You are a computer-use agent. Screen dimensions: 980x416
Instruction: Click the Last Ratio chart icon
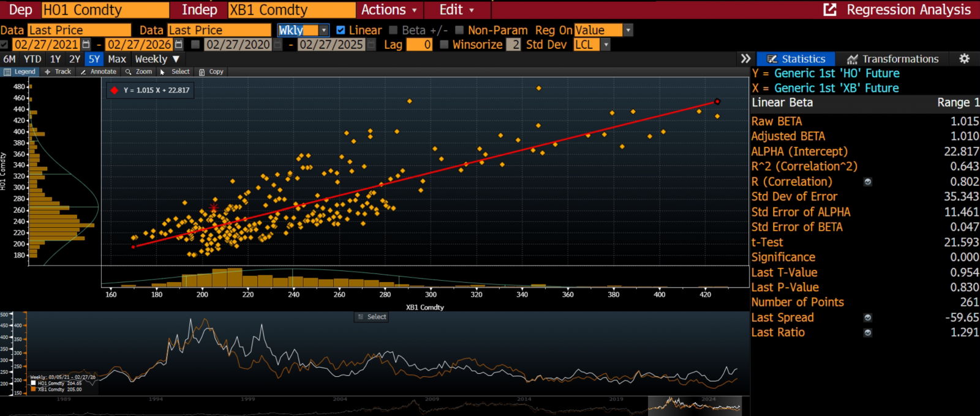868,333
